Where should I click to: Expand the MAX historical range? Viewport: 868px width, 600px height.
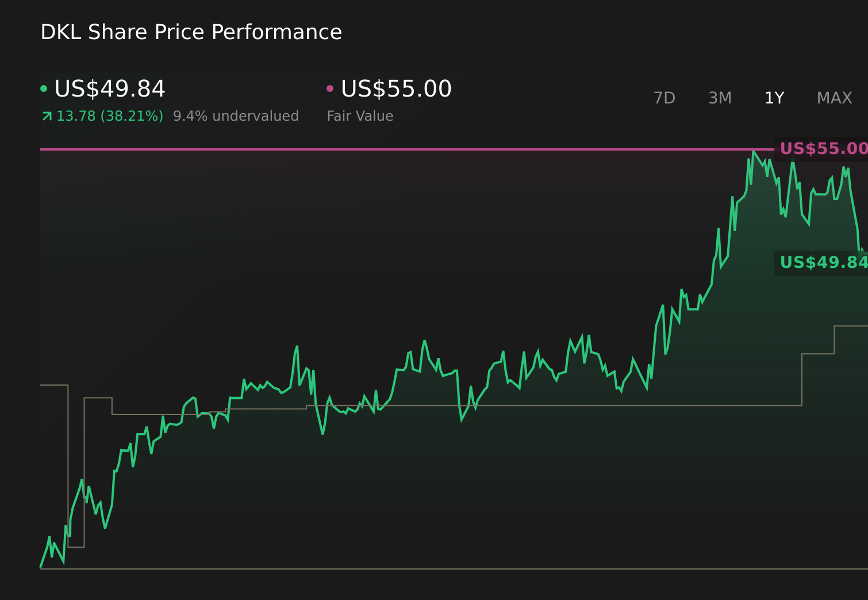834,98
